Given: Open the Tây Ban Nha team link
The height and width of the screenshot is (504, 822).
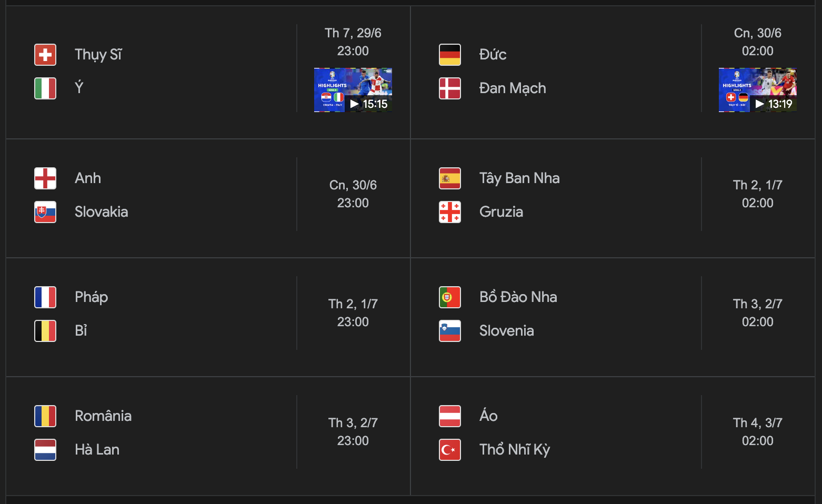Looking at the screenshot, I should coord(519,178).
